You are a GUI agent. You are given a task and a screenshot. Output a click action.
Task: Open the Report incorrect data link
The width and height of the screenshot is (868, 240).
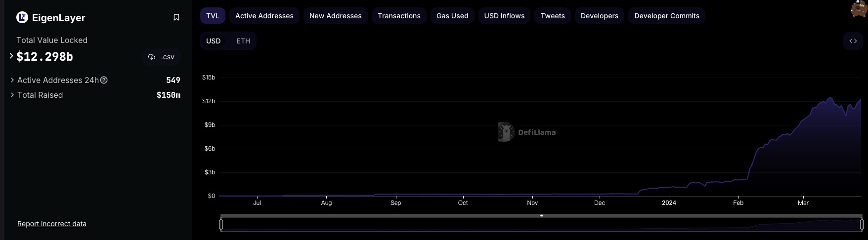52,224
